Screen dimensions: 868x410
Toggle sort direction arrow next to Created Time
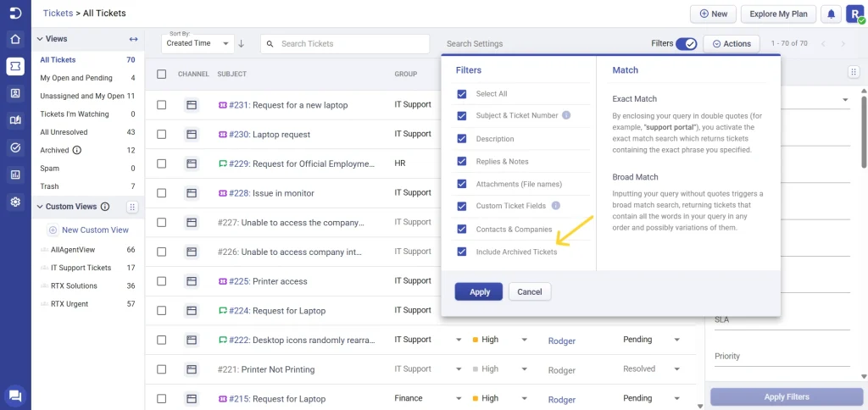(242, 44)
